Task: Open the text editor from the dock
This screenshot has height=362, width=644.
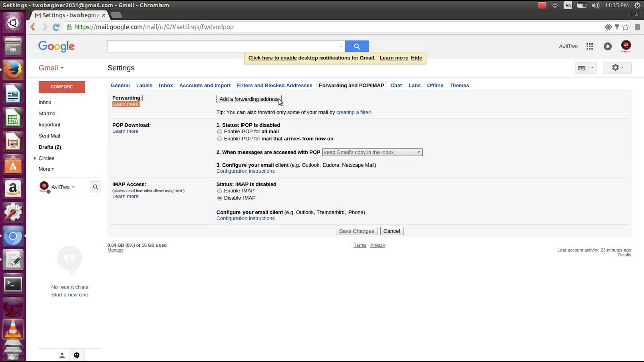Action: (x=13, y=260)
